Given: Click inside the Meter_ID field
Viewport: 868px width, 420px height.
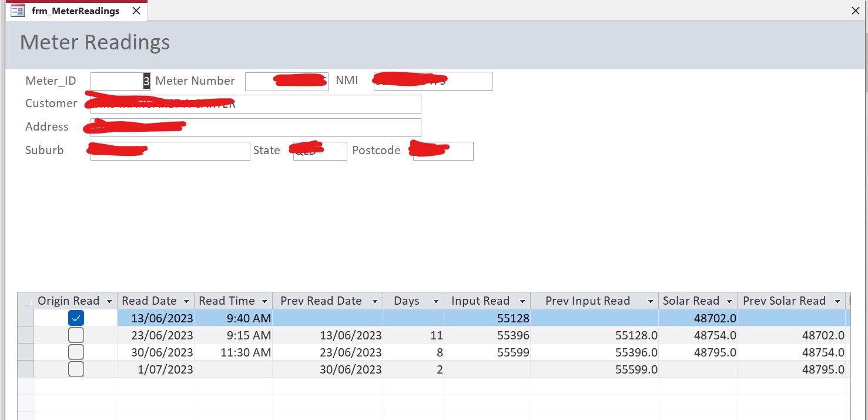Looking at the screenshot, I should tap(120, 81).
